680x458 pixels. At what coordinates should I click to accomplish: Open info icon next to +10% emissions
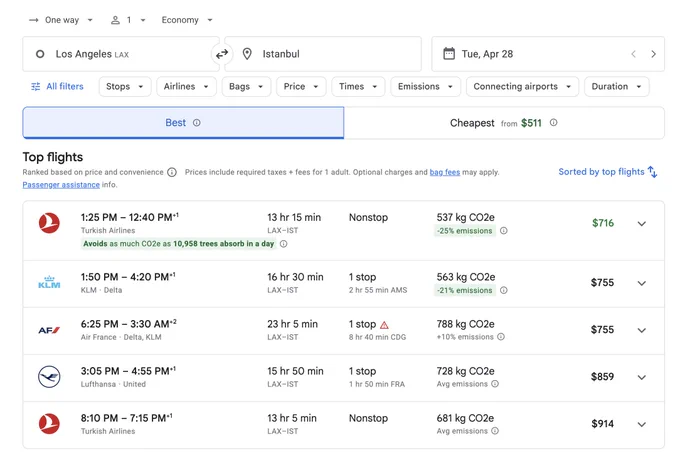pyautogui.click(x=501, y=337)
